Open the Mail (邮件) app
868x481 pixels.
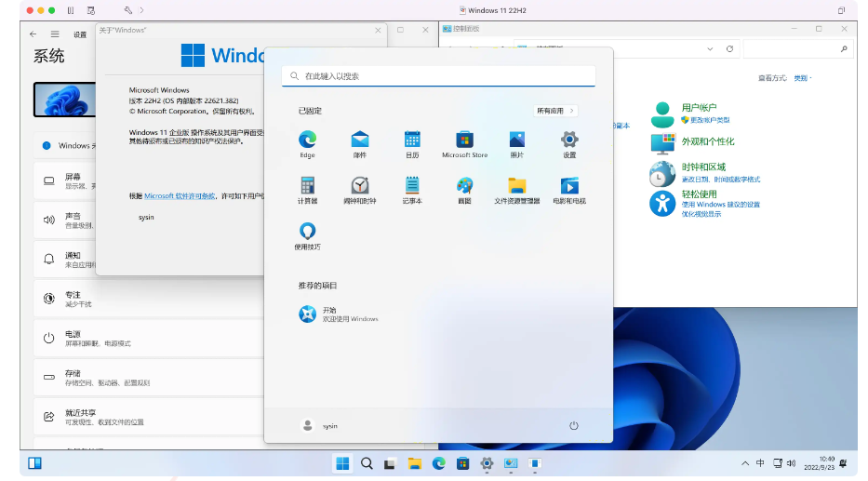pyautogui.click(x=360, y=144)
